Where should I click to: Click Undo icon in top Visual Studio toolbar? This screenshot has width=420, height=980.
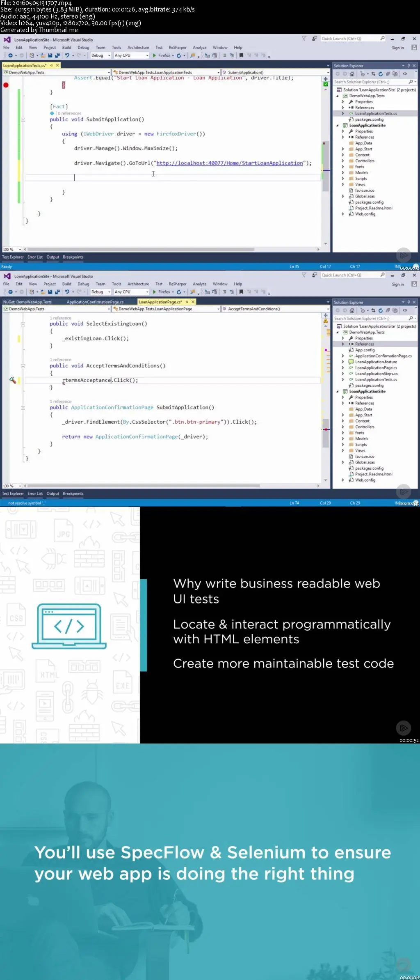[67, 55]
